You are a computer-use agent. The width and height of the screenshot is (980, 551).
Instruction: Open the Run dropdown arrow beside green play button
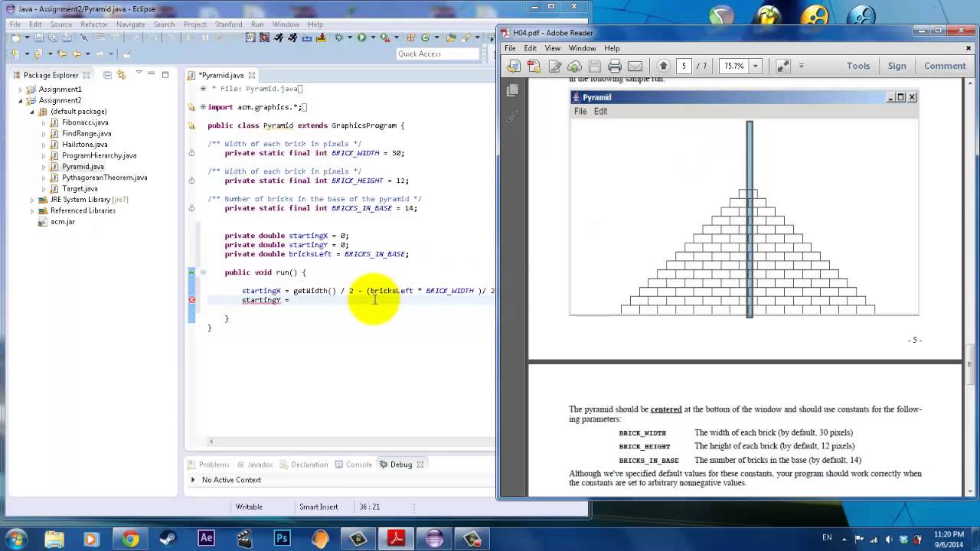coord(372,37)
